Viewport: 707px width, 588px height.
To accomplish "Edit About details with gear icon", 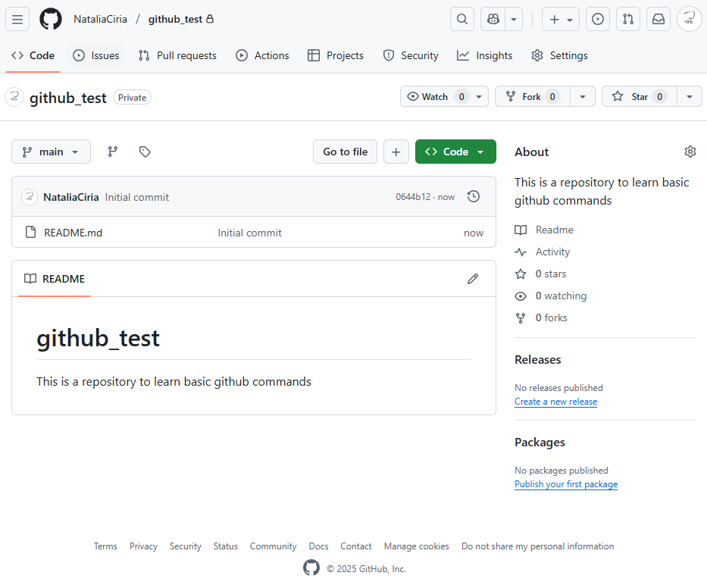I will tap(690, 152).
